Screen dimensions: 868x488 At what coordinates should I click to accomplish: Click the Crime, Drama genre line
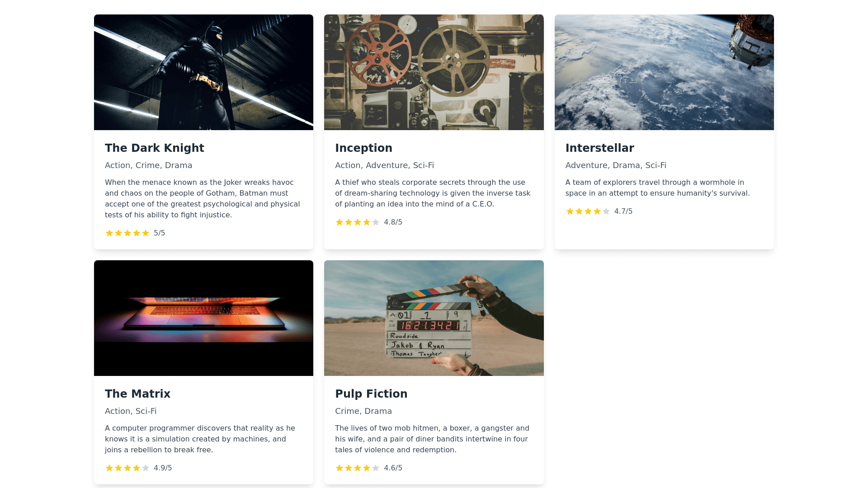(x=363, y=411)
